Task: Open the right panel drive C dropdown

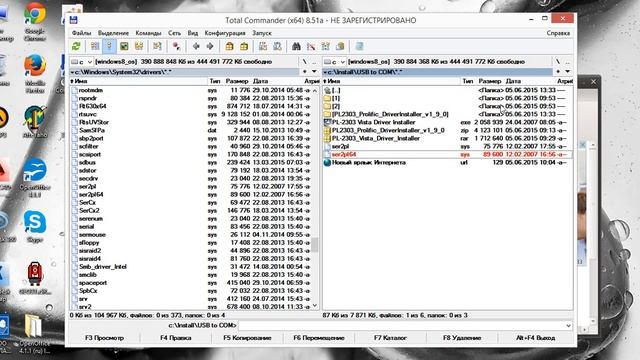Action: coord(335,62)
